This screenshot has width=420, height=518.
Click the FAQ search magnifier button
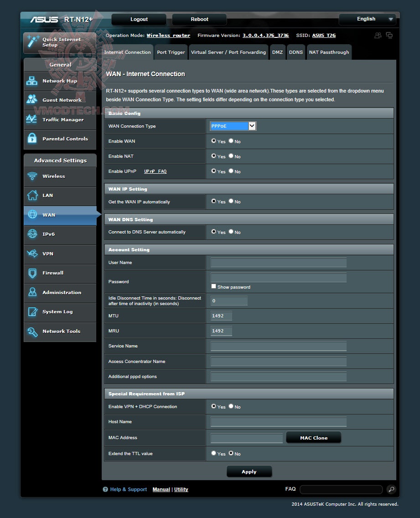(391, 489)
